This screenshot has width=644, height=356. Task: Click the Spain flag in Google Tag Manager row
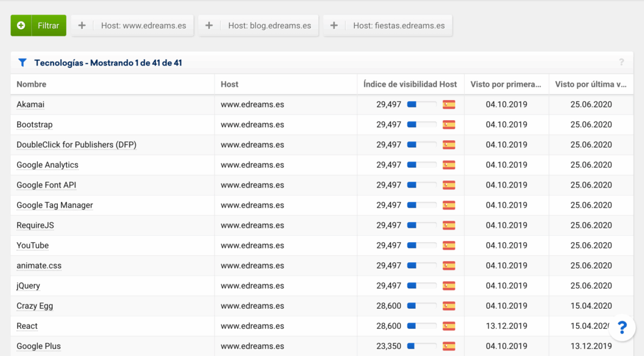coord(449,205)
